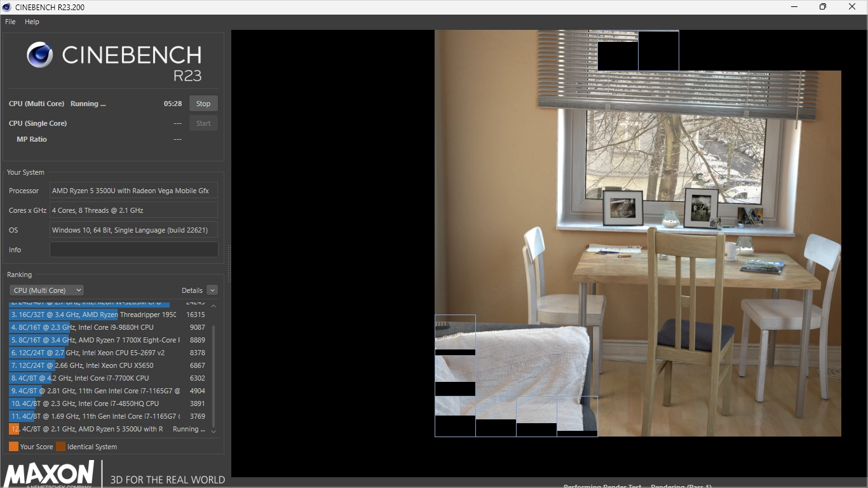Select ranking row Intel Core i9-9880H CPU
The image size is (868, 488).
[x=108, y=327]
